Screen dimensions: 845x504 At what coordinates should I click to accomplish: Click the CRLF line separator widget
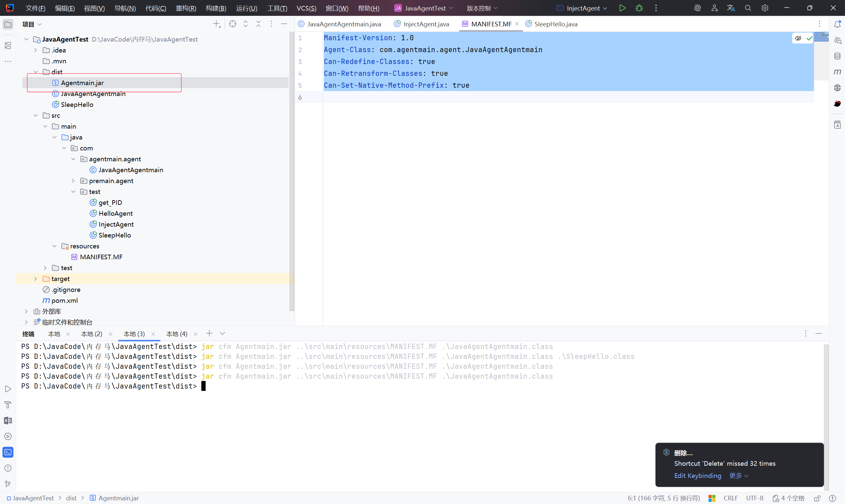pyautogui.click(x=730, y=498)
